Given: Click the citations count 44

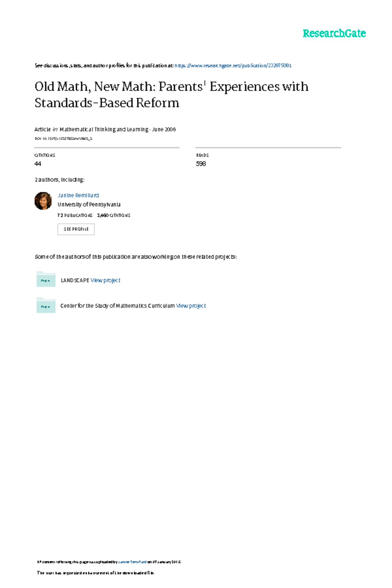Looking at the screenshot, I should point(38,164).
